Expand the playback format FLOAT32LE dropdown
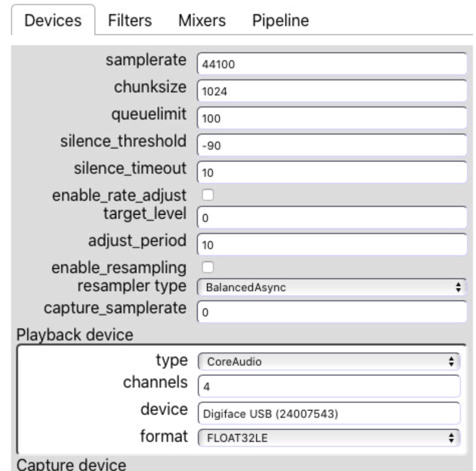 [329, 438]
